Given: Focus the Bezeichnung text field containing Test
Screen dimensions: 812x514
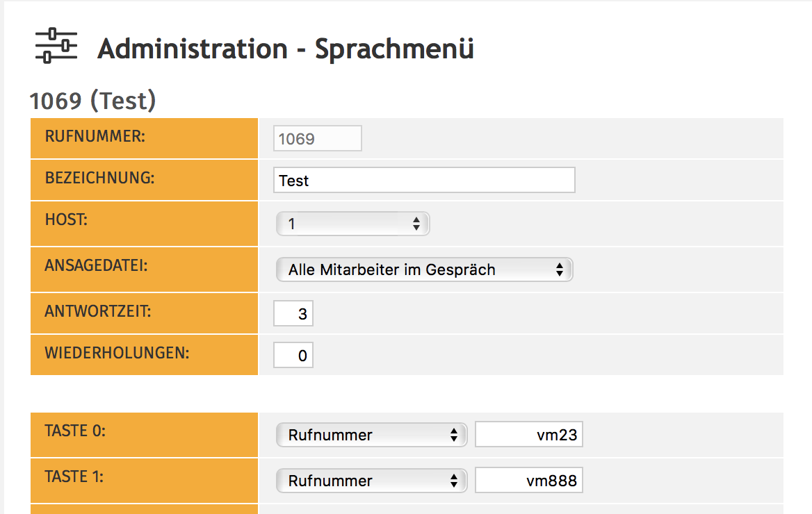Looking at the screenshot, I should point(424,181).
